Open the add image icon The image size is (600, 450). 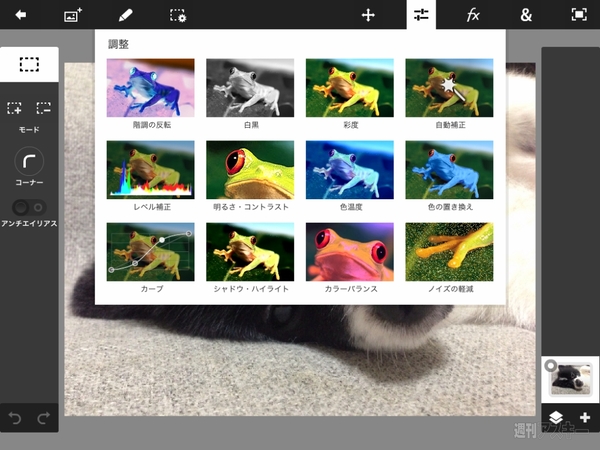coord(73,15)
